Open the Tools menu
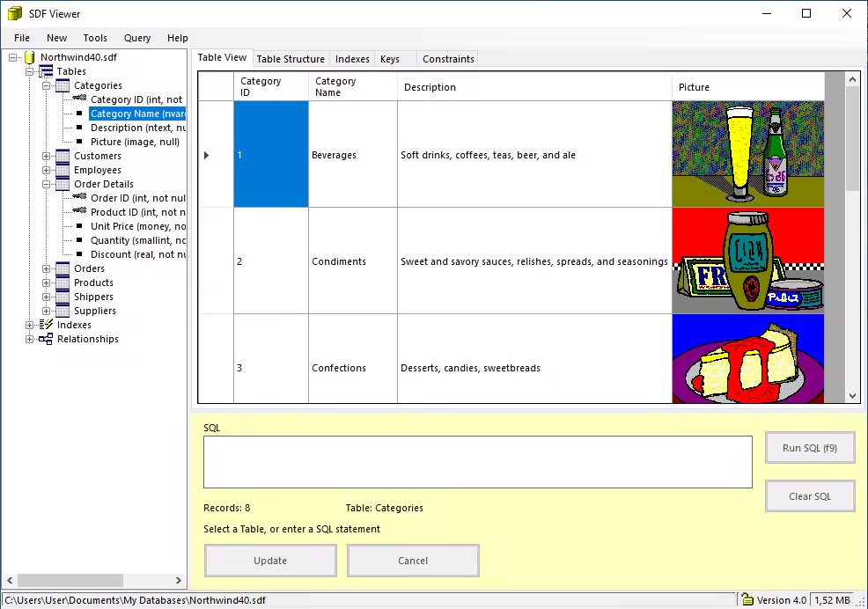868x609 pixels. [95, 38]
